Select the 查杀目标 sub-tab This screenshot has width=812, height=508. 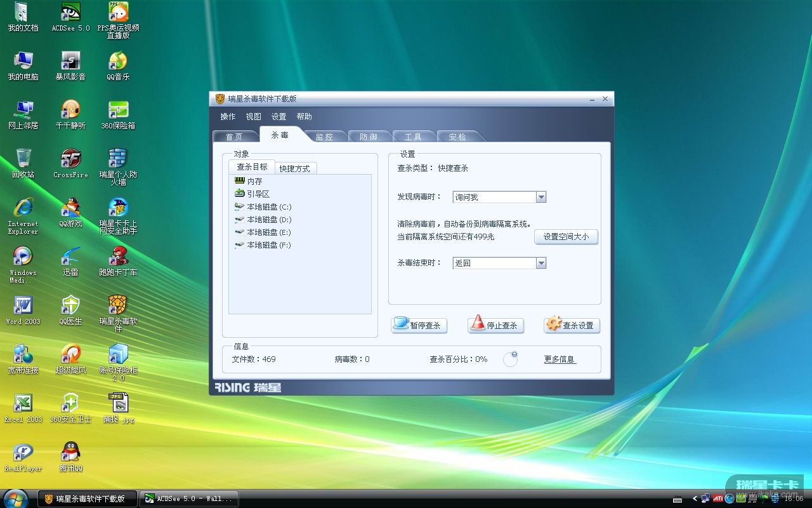(252, 167)
